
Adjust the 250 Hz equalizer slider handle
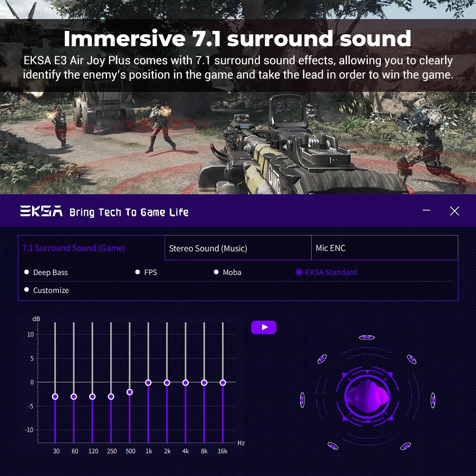[x=111, y=397]
